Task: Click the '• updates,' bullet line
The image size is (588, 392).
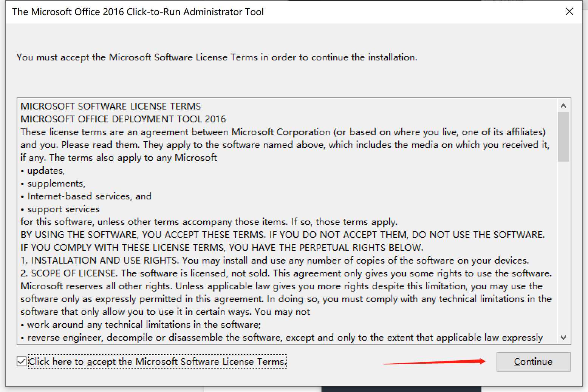Action: (43, 170)
